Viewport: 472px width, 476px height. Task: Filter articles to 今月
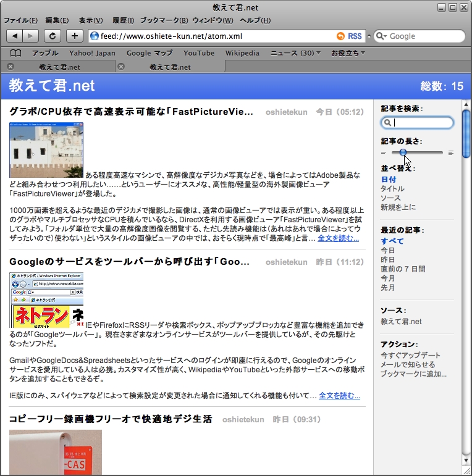click(388, 278)
